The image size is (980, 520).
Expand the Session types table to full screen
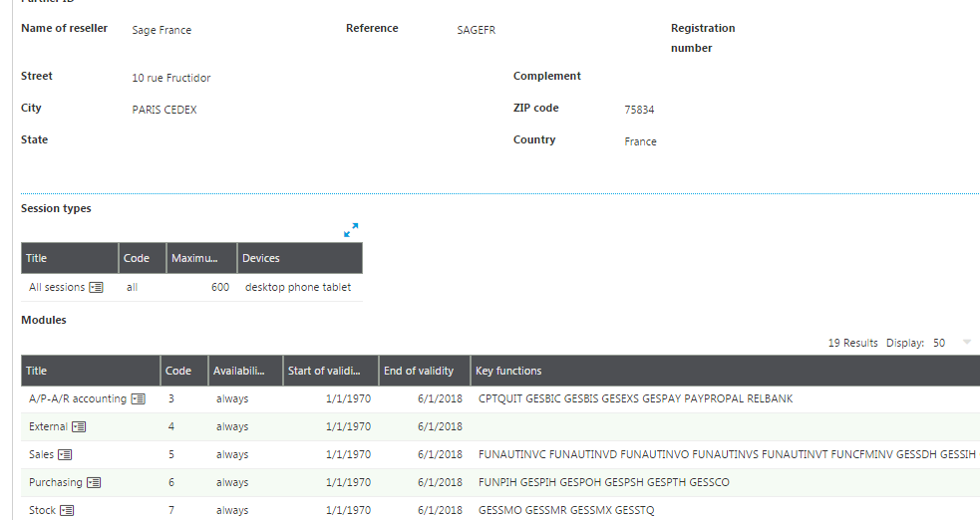coord(351,230)
